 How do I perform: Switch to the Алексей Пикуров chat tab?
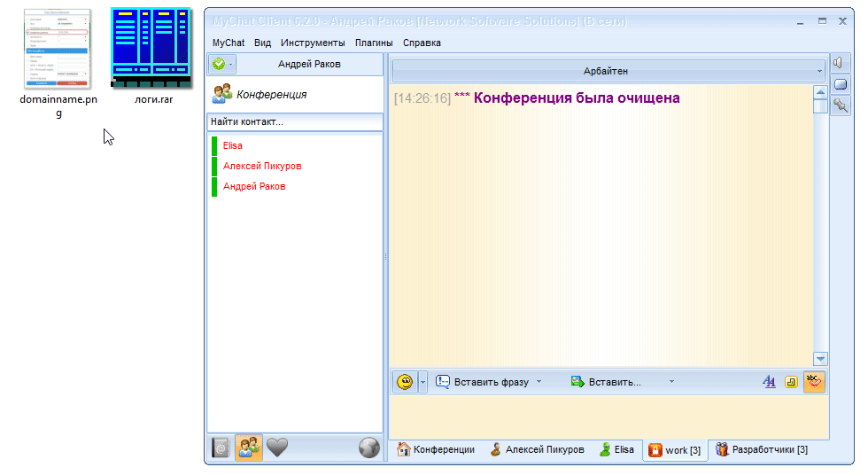tap(537, 449)
